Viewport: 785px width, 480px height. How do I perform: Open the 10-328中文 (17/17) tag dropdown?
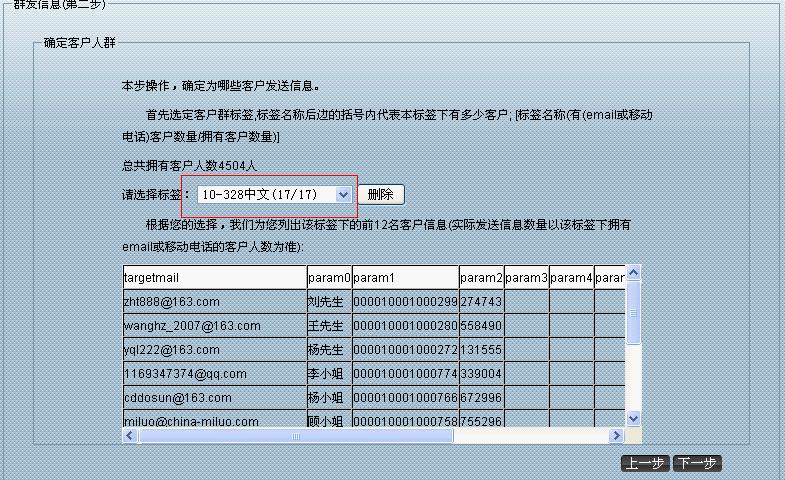(274, 194)
